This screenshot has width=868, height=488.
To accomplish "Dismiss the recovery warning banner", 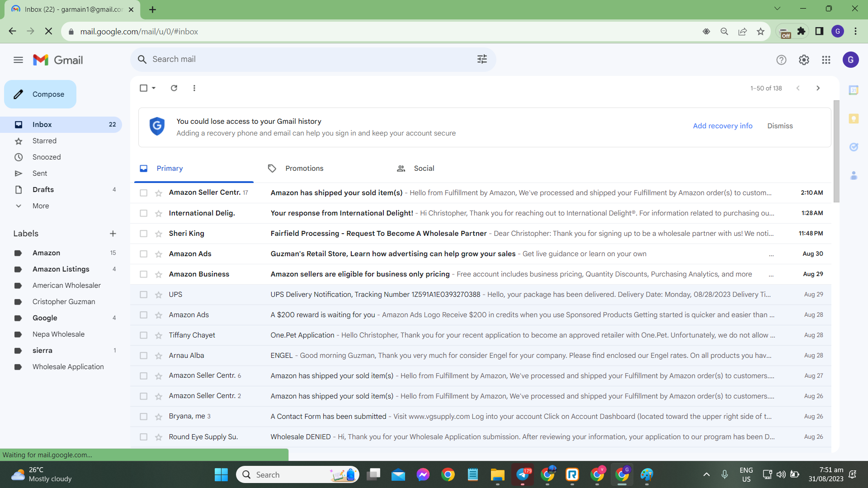I will [780, 126].
